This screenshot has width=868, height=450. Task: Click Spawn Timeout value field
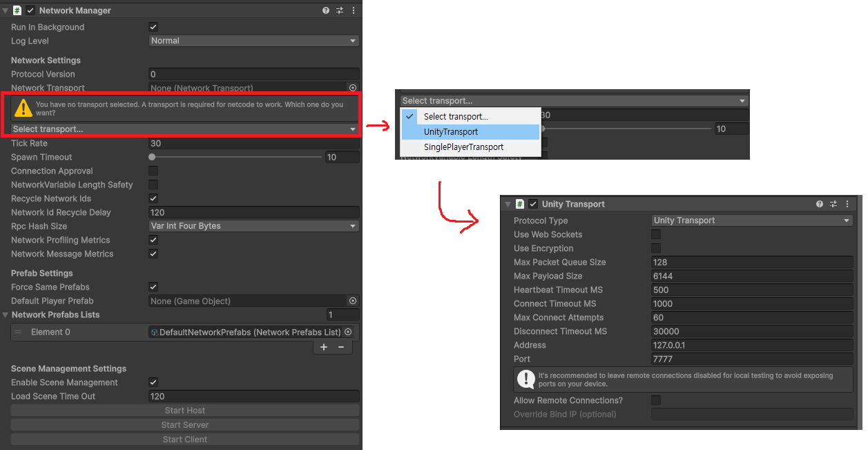(343, 157)
